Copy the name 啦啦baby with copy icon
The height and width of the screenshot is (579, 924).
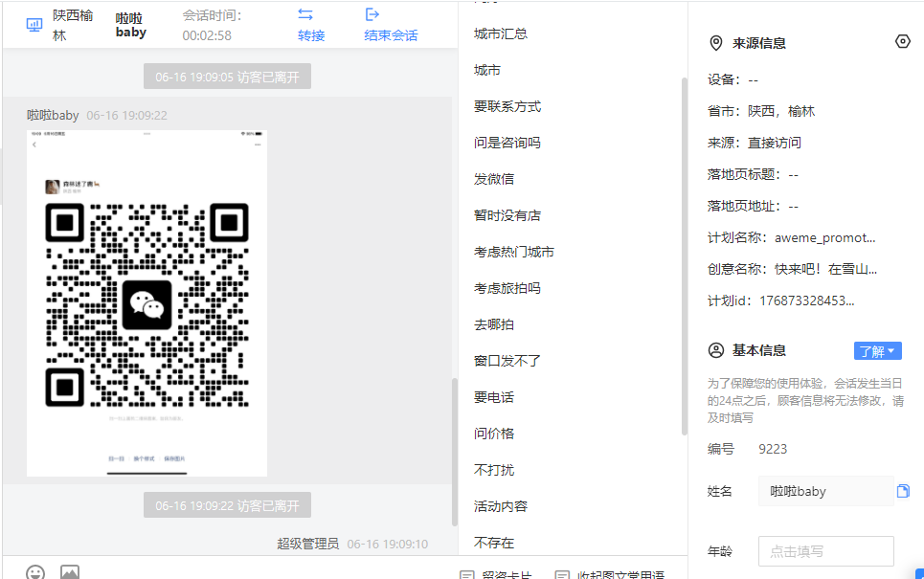click(x=903, y=491)
